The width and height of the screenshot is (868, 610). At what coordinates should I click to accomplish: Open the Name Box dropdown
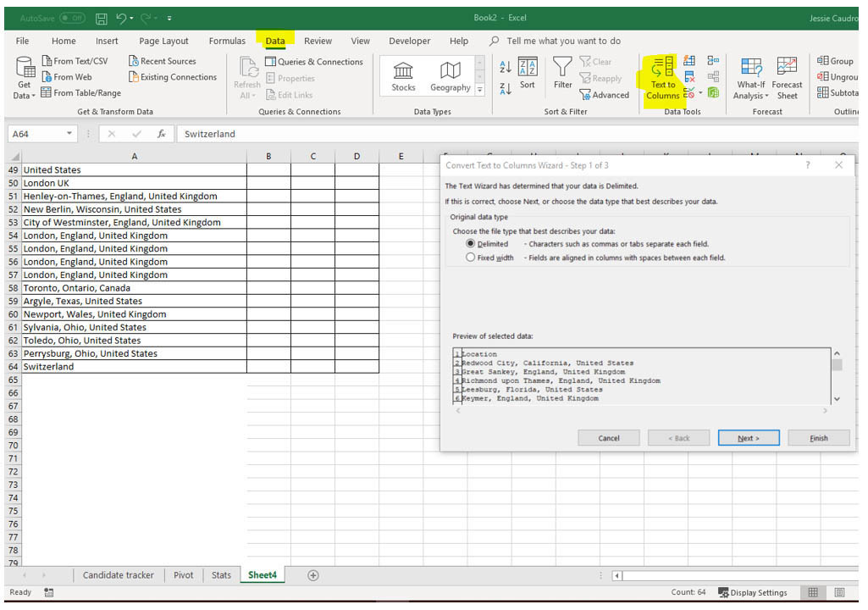(x=69, y=133)
